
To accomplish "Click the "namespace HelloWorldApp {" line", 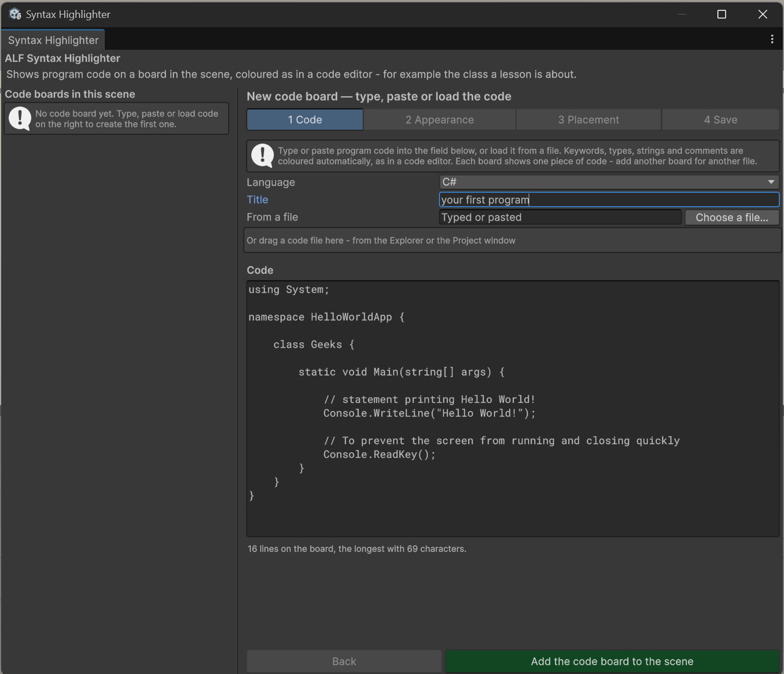I will coord(327,317).
